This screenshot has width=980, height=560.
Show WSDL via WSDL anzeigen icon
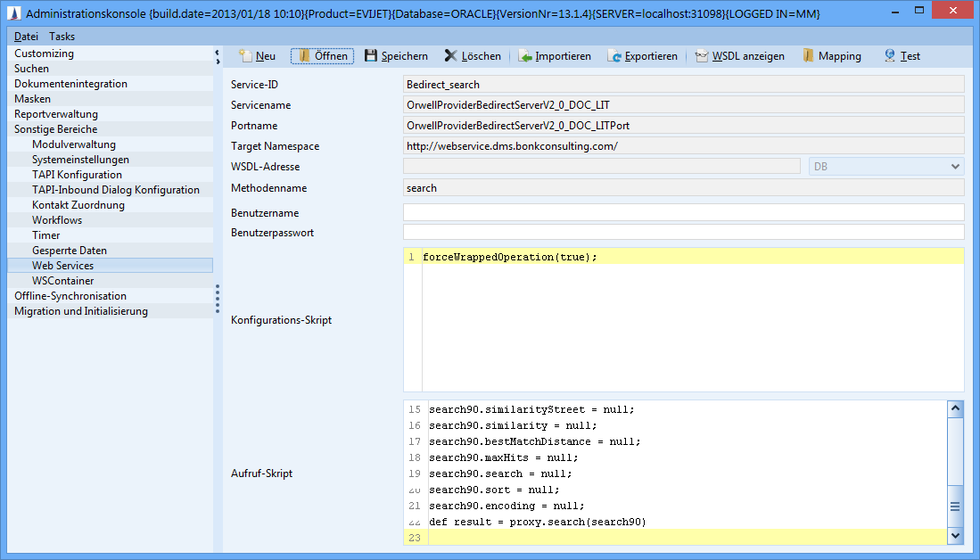click(x=702, y=56)
